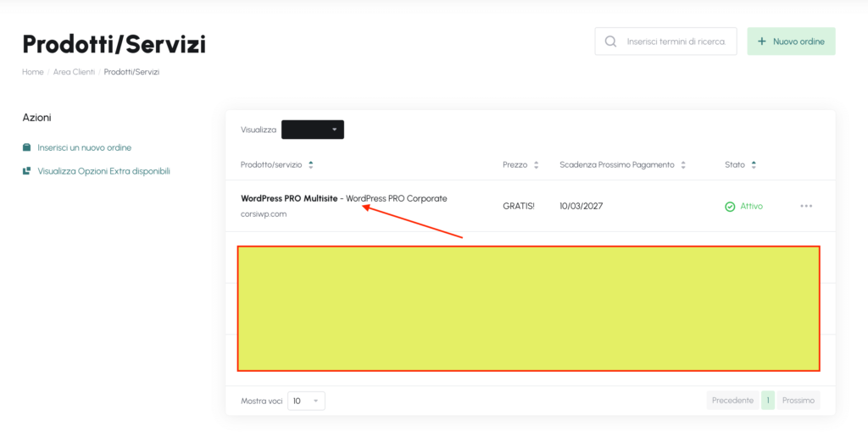Sort by Prodotto/servizio column arrows
Screen dimensions: 868x432
coord(310,165)
